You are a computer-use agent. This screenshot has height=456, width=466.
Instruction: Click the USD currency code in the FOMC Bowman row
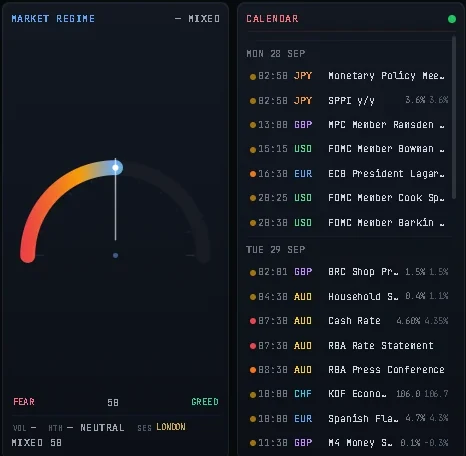click(x=303, y=149)
